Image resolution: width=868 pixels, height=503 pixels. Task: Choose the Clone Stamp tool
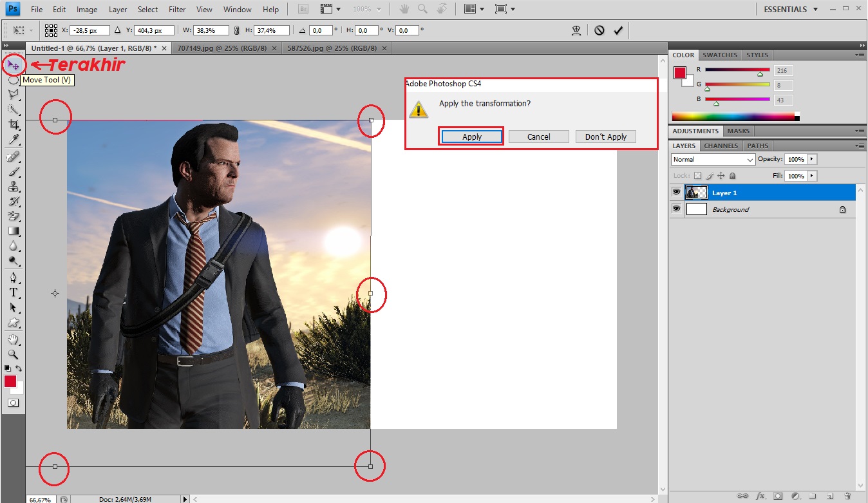[13, 187]
